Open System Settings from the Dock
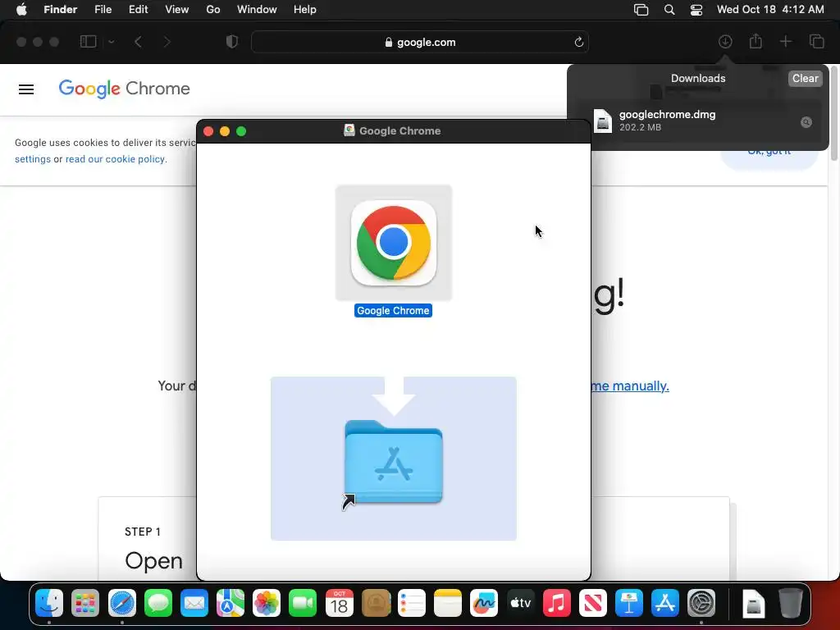The height and width of the screenshot is (630, 840). (x=701, y=604)
